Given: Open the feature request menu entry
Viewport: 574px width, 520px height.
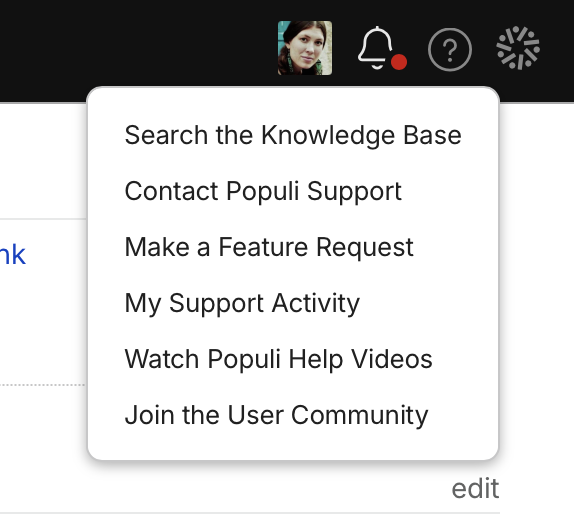Looking at the screenshot, I should click(269, 247).
